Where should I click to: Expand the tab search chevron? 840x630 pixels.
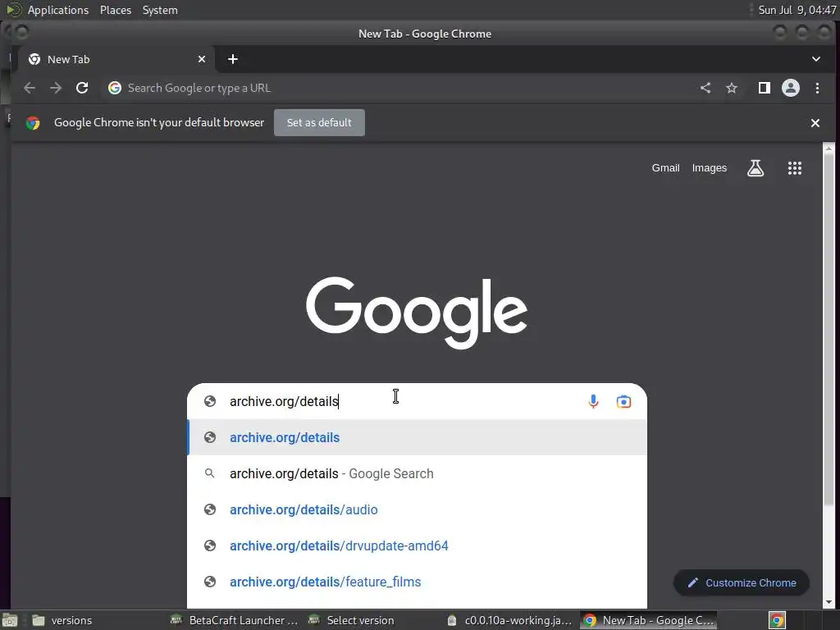(816, 59)
